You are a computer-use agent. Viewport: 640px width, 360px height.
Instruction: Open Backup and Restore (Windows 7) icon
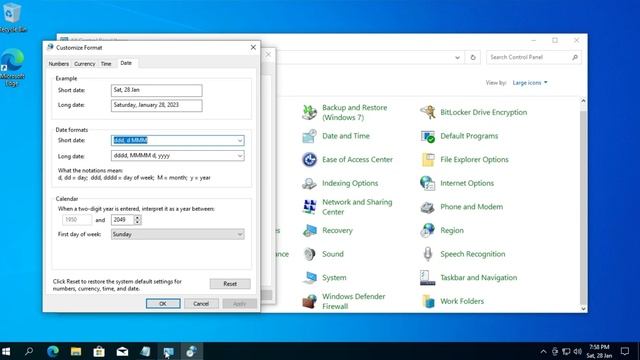(x=309, y=112)
